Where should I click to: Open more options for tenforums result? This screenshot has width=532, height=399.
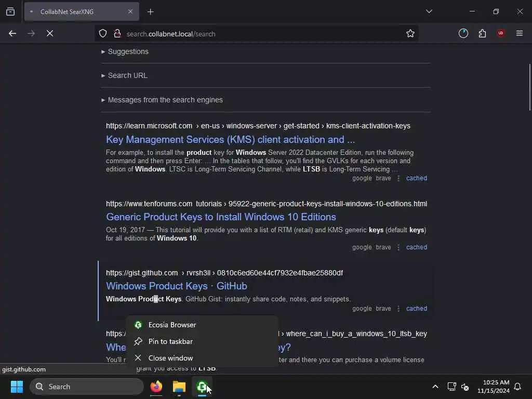coord(398,247)
